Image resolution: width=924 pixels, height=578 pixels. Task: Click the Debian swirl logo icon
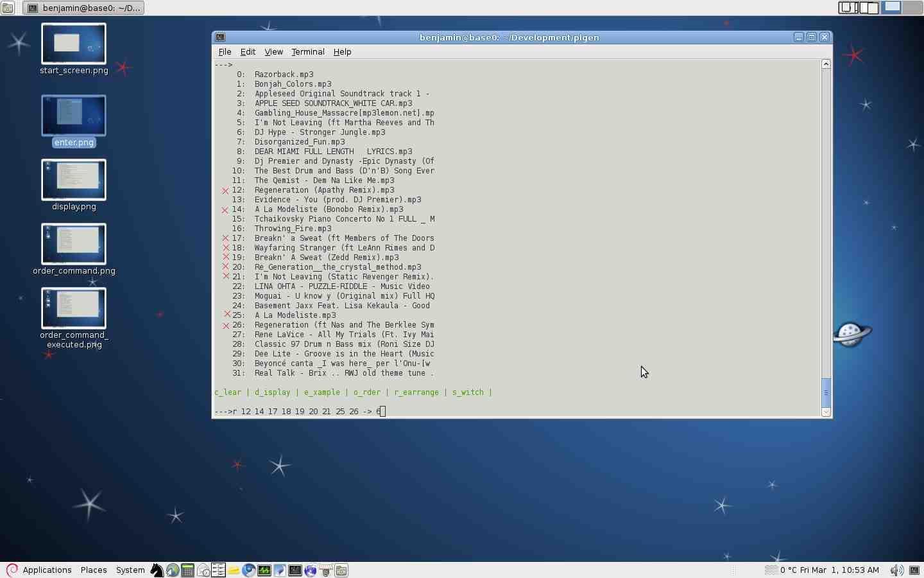coord(12,570)
